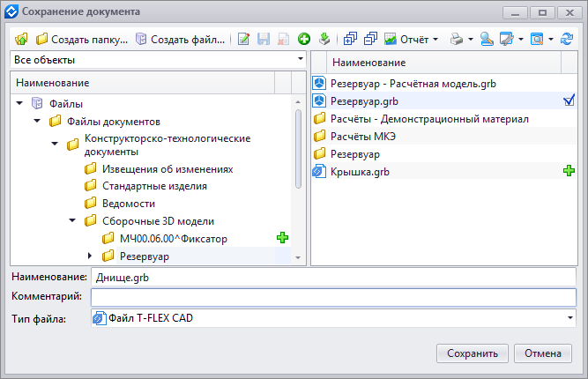Viewport: 588px width, 379px height.
Task: Click the greyed save diskette icon
Action: coord(264,39)
